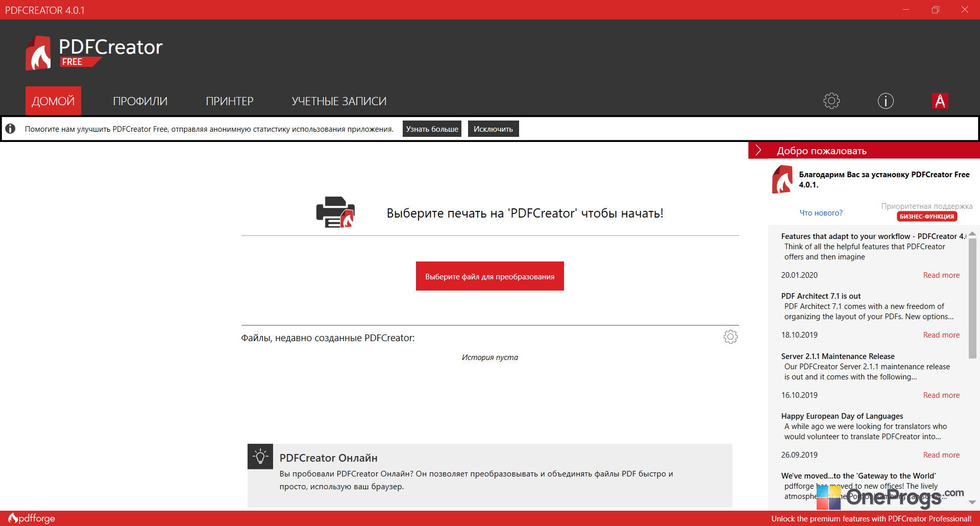This screenshot has height=526, width=980.
Task: Click date 26.09.2019 in news feed
Action: point(799,455)
